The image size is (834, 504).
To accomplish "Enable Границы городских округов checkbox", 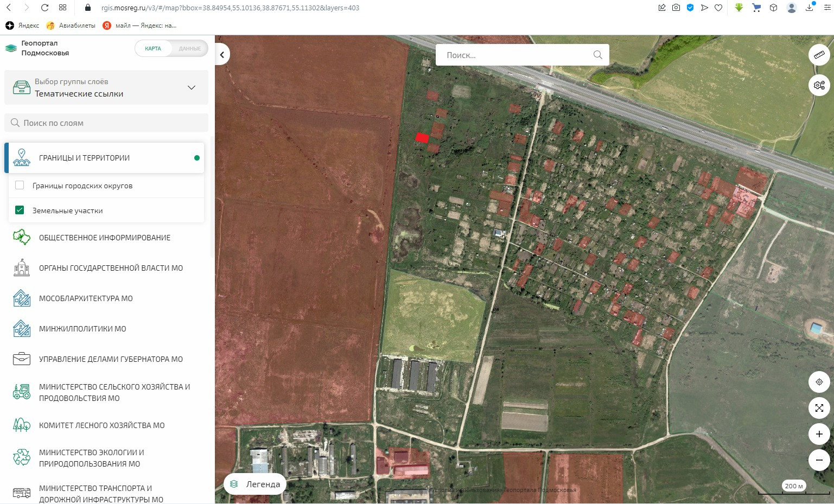I will 20,186.
